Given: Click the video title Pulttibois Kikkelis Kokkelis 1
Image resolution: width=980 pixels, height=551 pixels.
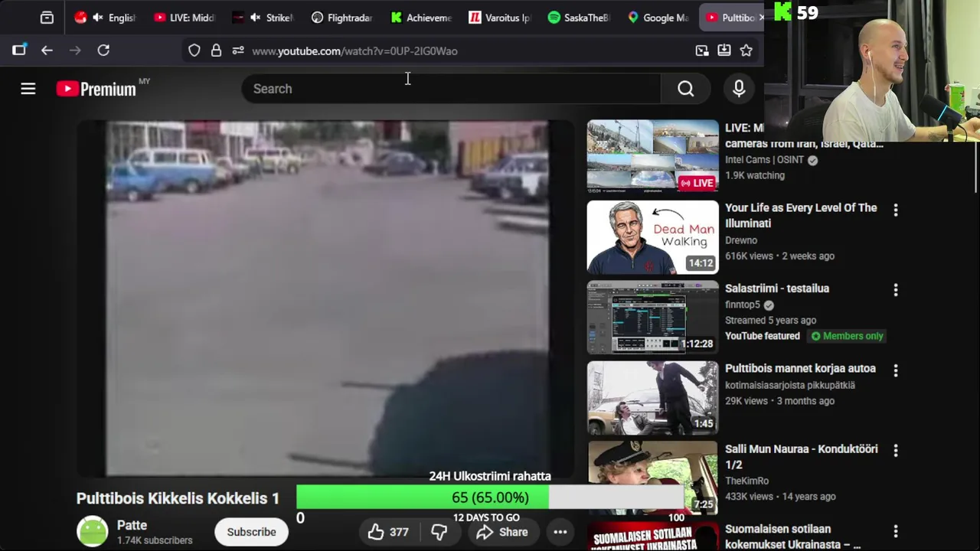Looking at the screenshot, I should tap(178, 498).
